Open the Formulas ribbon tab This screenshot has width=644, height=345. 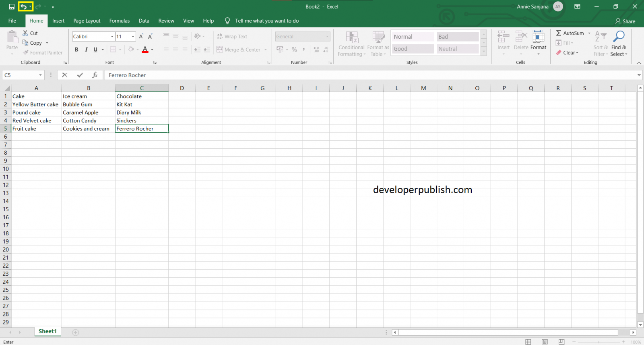(x=120, y=21)
